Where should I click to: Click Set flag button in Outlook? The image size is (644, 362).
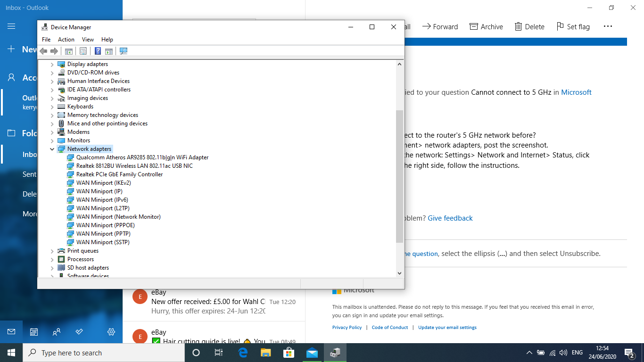(573, 26)
